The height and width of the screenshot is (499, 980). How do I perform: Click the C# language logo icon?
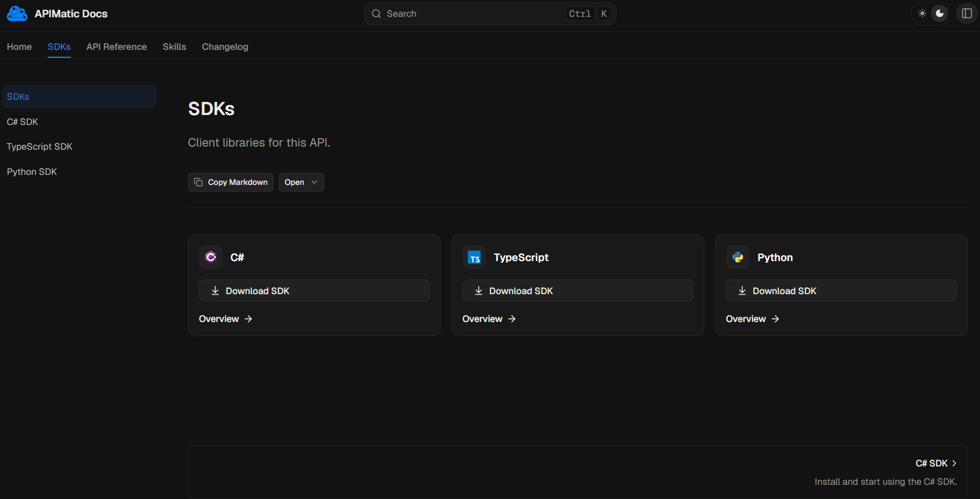pos(211,257)
